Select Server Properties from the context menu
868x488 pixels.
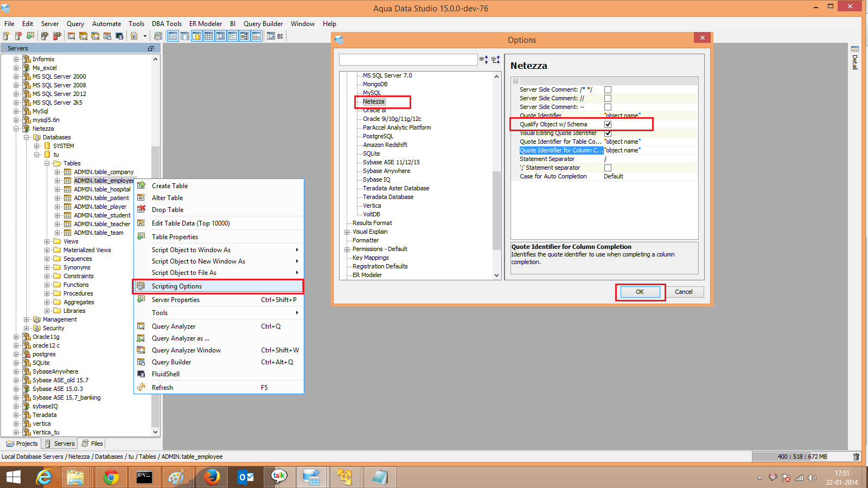click(x=218, y=299)
